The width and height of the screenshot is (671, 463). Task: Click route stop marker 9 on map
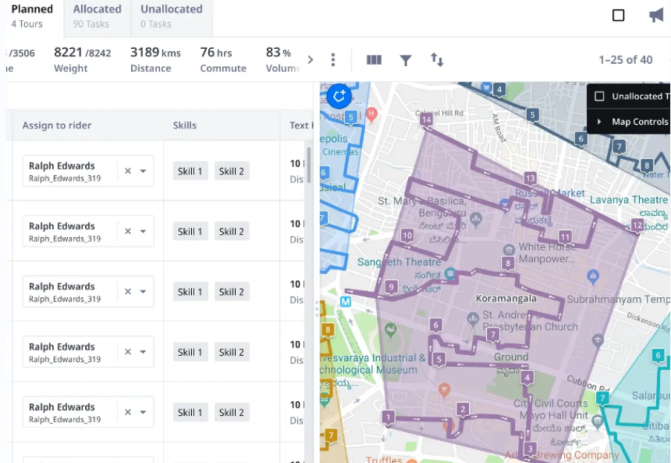point(390,287)
